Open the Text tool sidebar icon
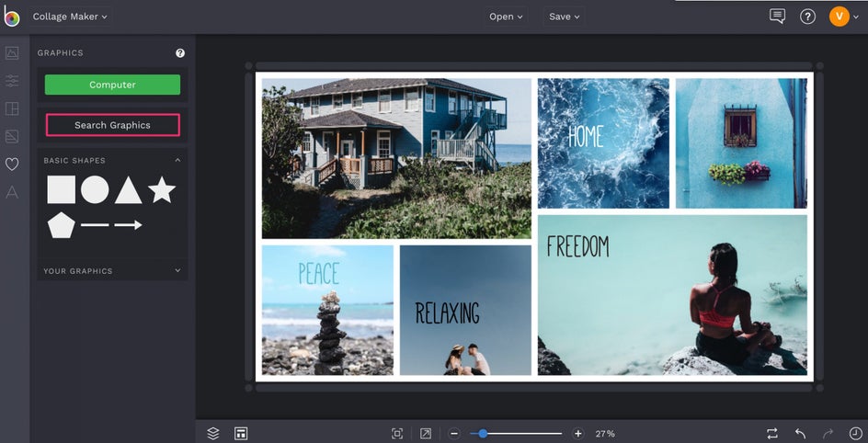The image size is (868, 443). tap(12, 192)
